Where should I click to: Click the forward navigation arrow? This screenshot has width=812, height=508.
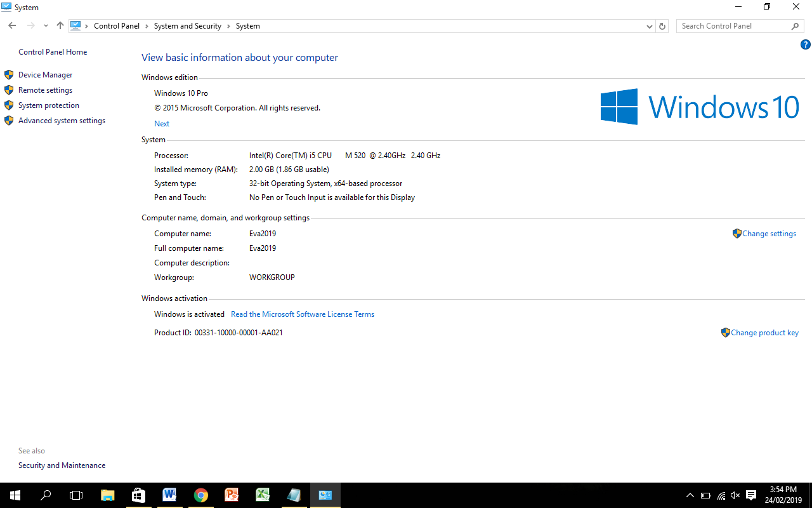point(30,26)
